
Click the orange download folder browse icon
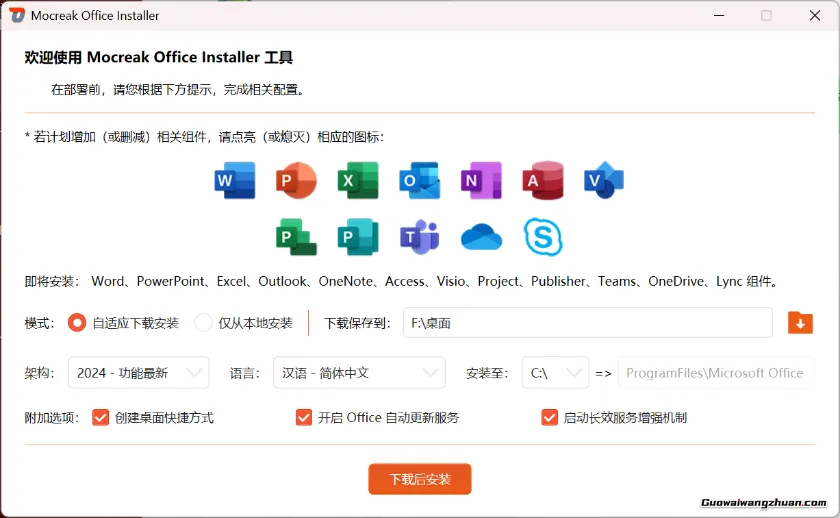coord(800,323)
